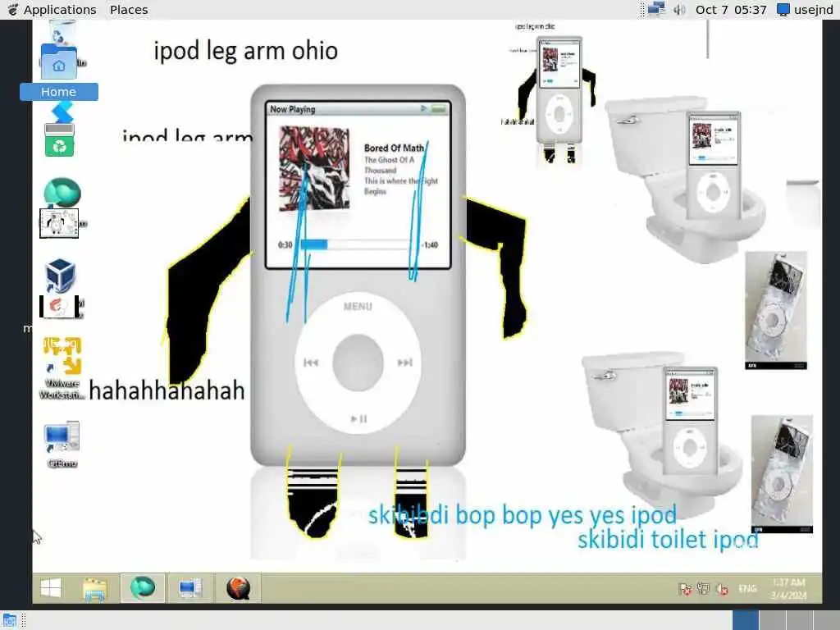Open the clock showing Oct 7 05:37
The height and width of the screenshot is (630, 840).
731,10
